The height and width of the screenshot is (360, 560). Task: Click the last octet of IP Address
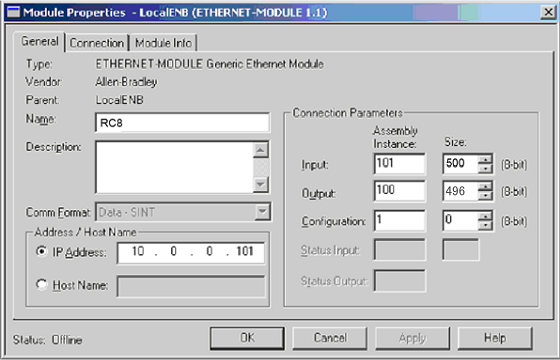[x=245, y=251]
